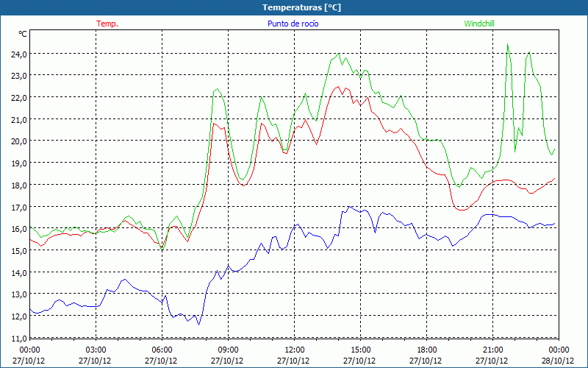The width and height of the screenshot is (588, 368).
Task: Select the green Windchill legend label
Action: 479,24
